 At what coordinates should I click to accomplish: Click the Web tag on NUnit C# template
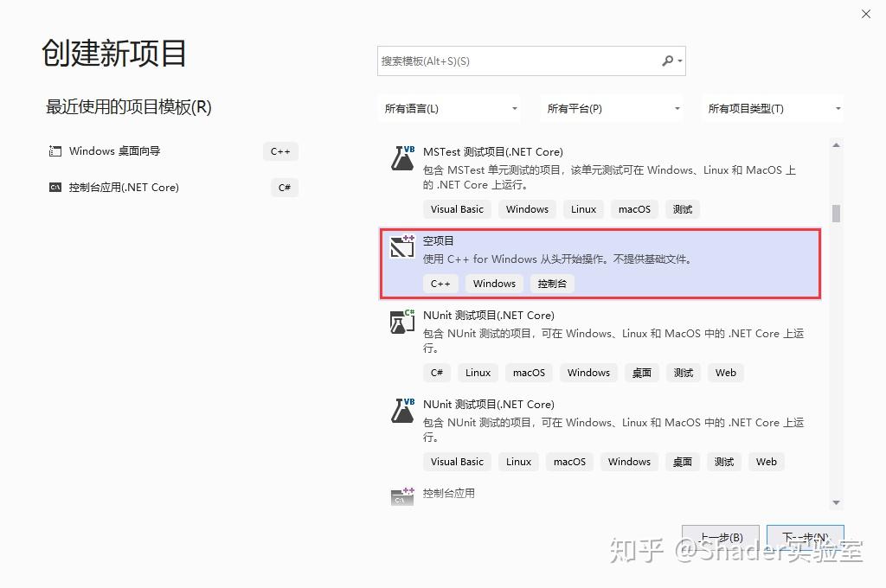click(725, 372)
